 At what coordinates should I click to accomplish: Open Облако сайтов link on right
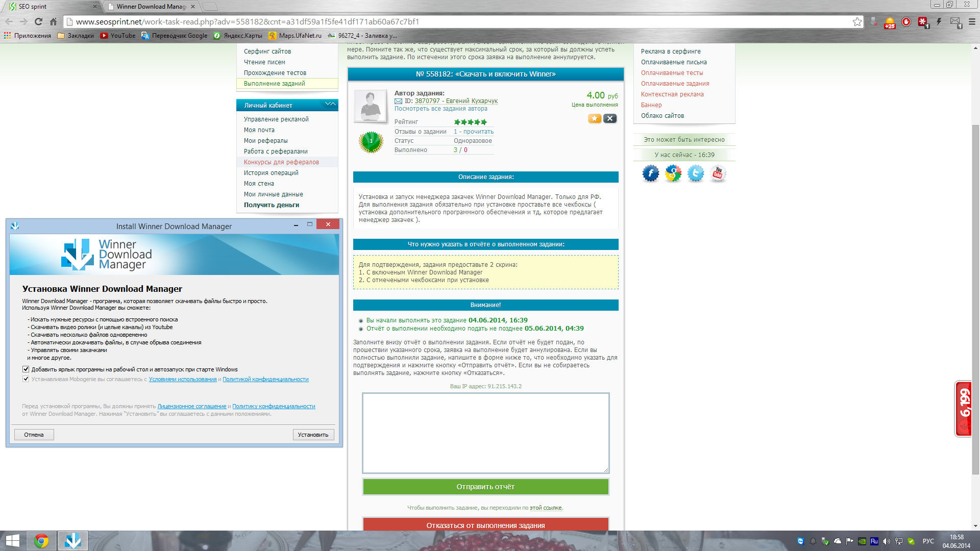tap(663, 116)
